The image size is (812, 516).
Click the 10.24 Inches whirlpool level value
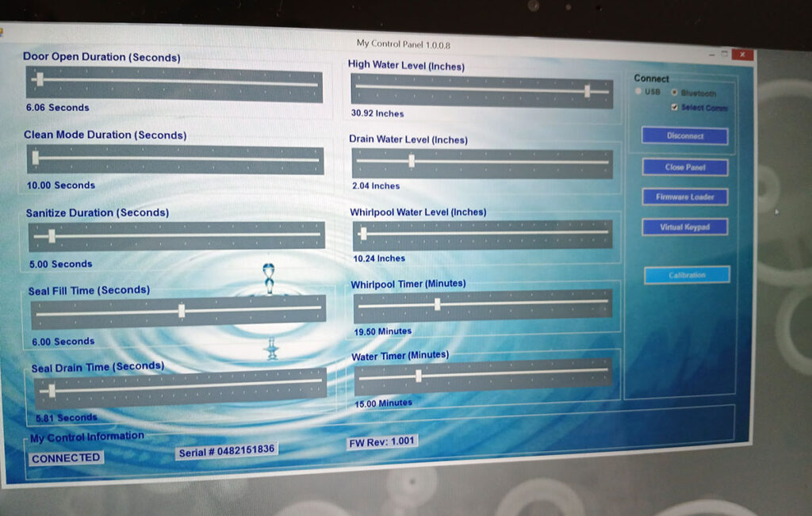pos(379,258)
